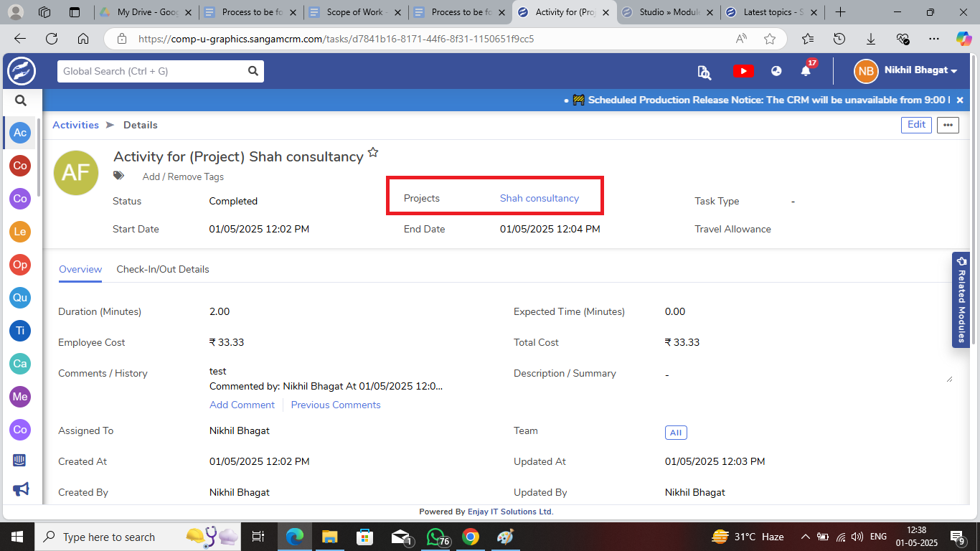Go back with the browser back arrow

pos(20,39)
